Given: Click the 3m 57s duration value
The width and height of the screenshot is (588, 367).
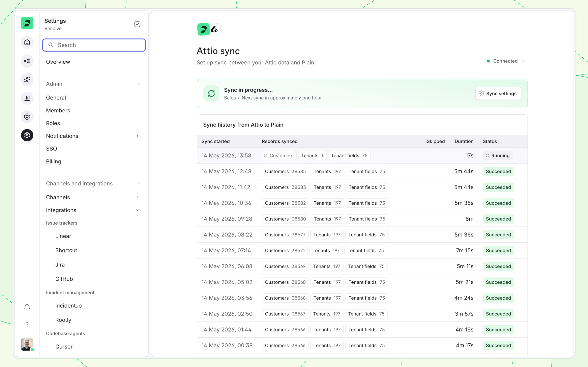Looking at the screenshot, I should point(464,314).
